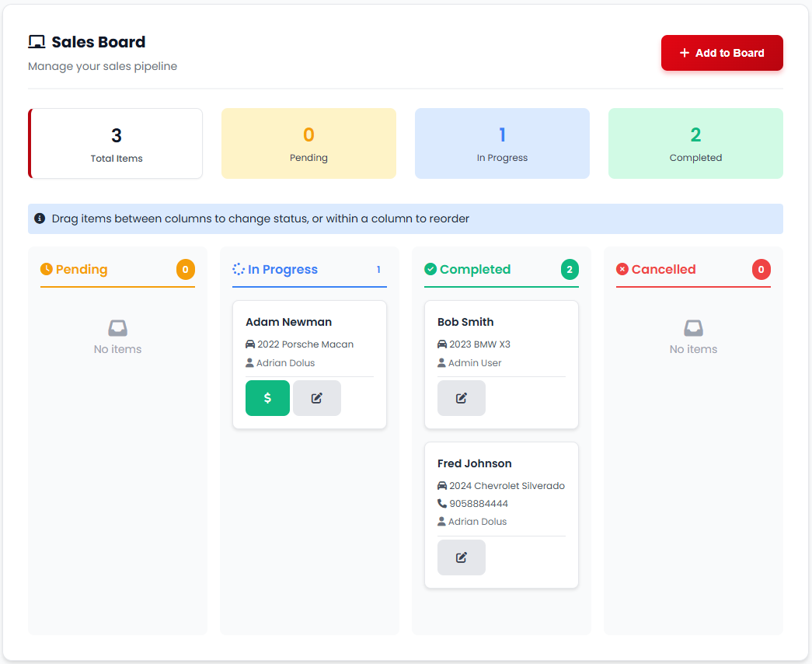The image size is (812, 664).
Task: Select the Completed column header
Action: tap(475, 269)
